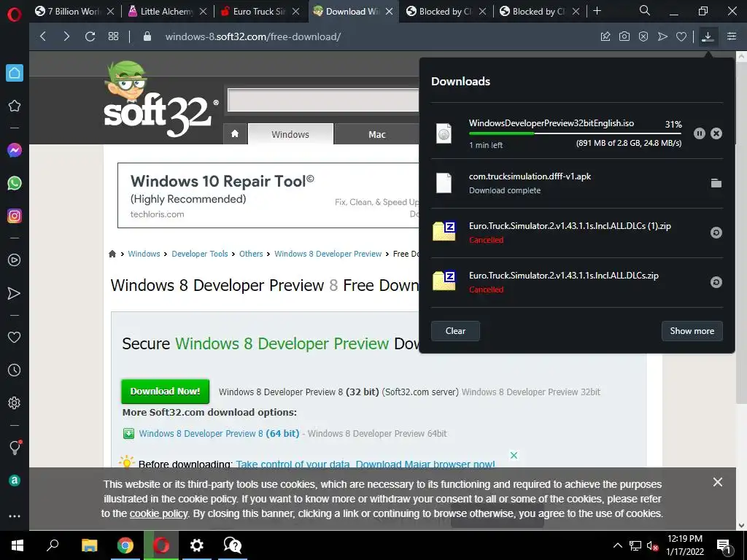Open sidebar Home panel
This screenshot has width=747, height=560.
point(15,73)
